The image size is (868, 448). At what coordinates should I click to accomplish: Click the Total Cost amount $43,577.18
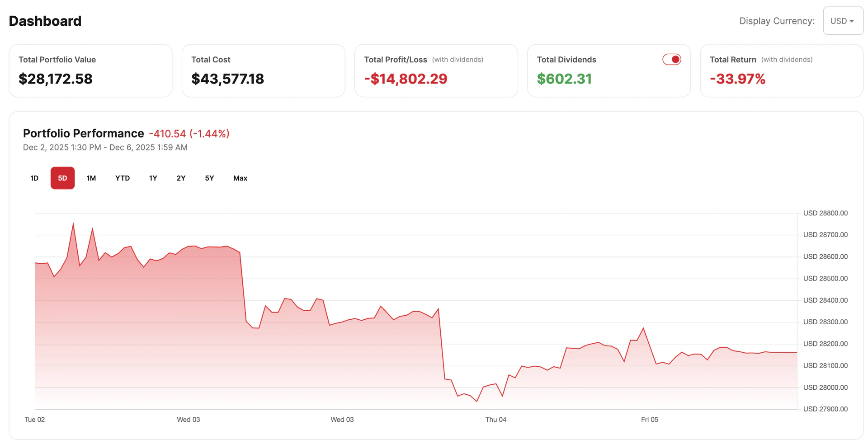(227, 79)
